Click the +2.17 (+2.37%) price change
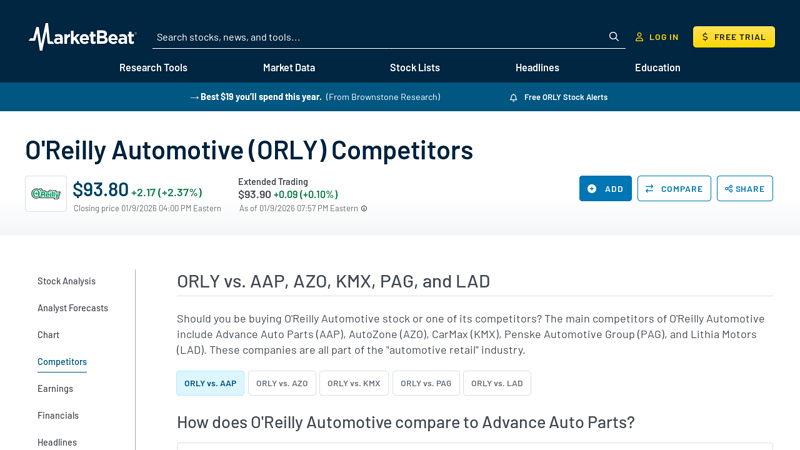Image resolution: width=800 pixels, height=450 pixels. click(166, 193)
